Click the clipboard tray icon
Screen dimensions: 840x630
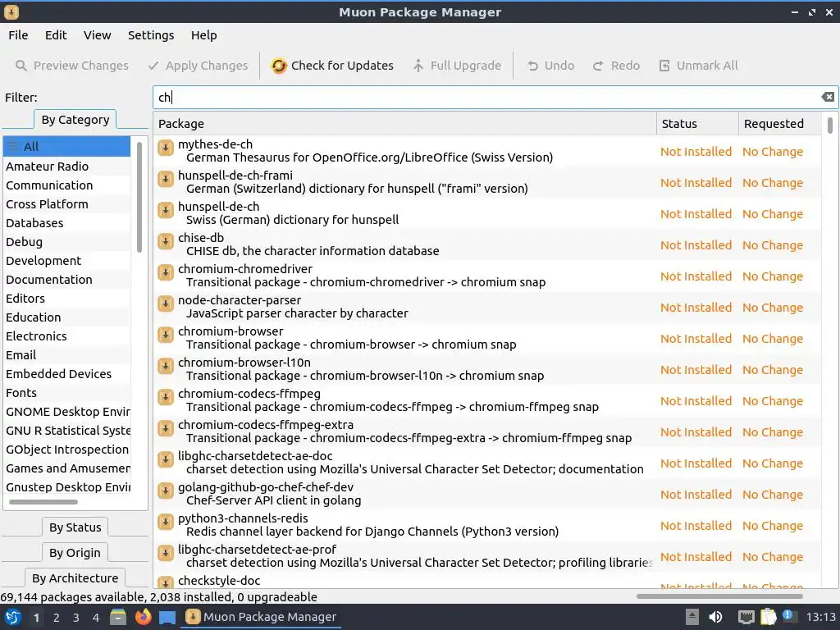[x=768, y=617]
